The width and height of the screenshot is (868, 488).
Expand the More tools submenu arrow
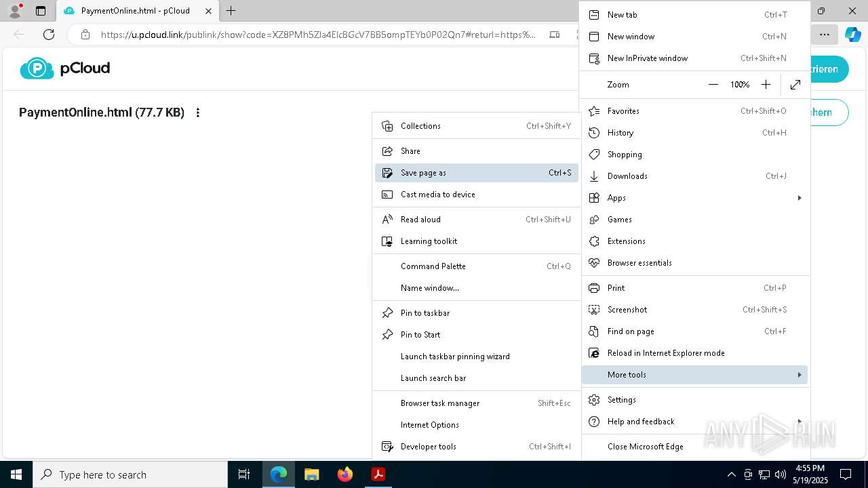point(800,375)
